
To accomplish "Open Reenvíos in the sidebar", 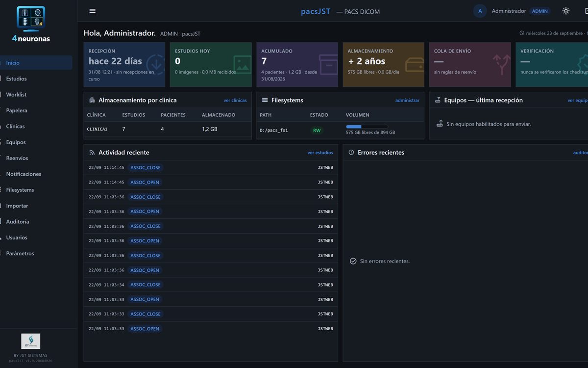I will 36,158.
